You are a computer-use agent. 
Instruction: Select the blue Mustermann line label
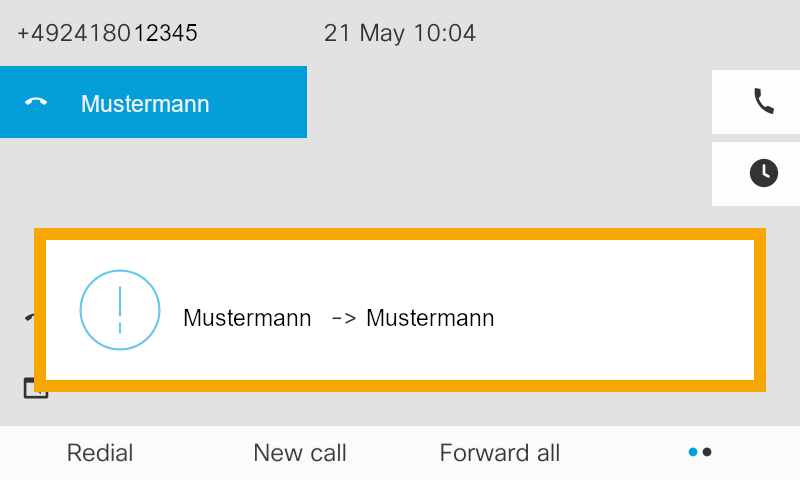click(145, 103)
